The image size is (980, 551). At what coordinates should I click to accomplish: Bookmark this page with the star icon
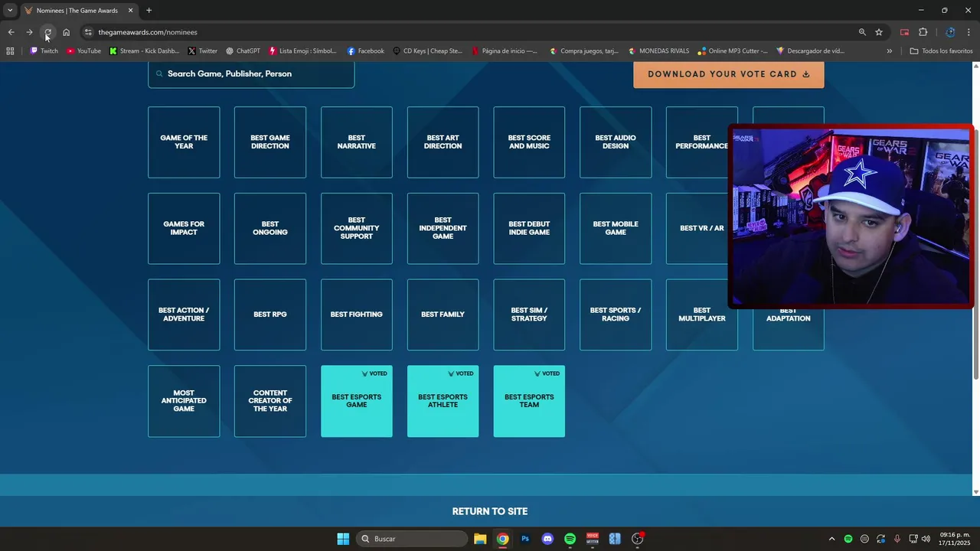(x=879, y=32)
